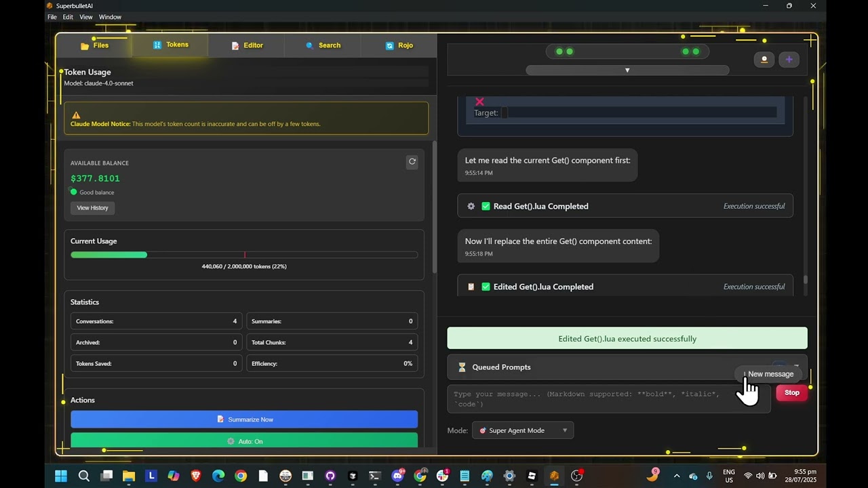Viewport: 868px width, 488px height.
Task: Click green checkbox on Edited Get().lua
Action: (486, 287)
